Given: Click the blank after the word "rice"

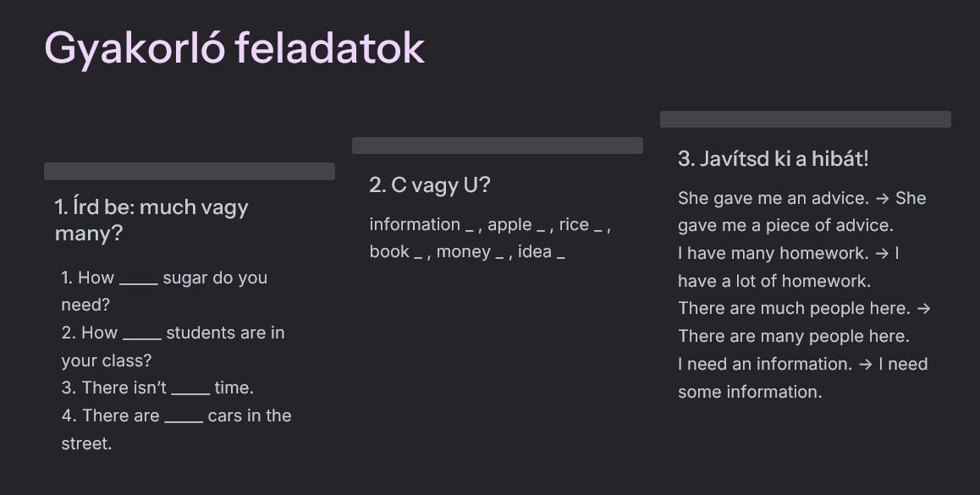Looking at the screenshot, I should tap(597, 226).
